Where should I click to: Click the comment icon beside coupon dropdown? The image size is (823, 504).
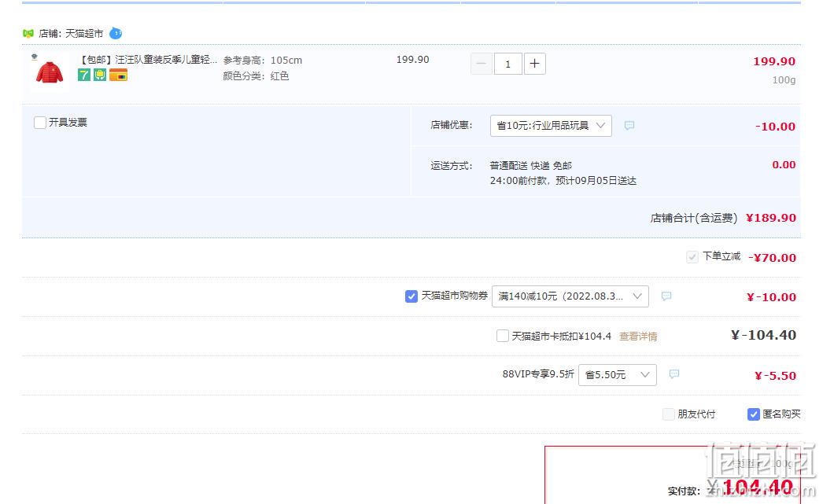(x=666, y=296)
